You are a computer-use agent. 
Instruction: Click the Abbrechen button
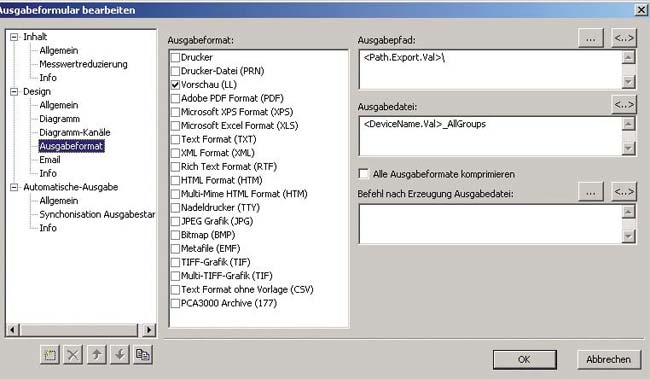609,360
